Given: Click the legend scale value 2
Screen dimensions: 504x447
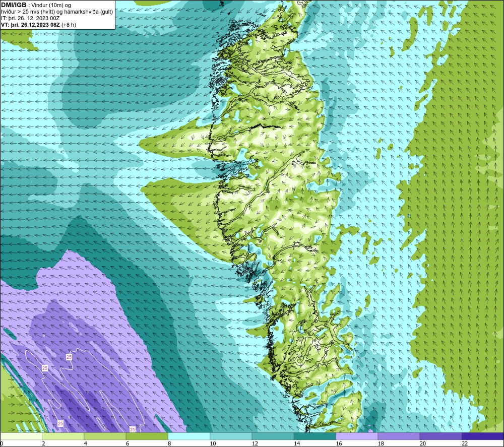Looking at the screenshot, I should 43,443.
